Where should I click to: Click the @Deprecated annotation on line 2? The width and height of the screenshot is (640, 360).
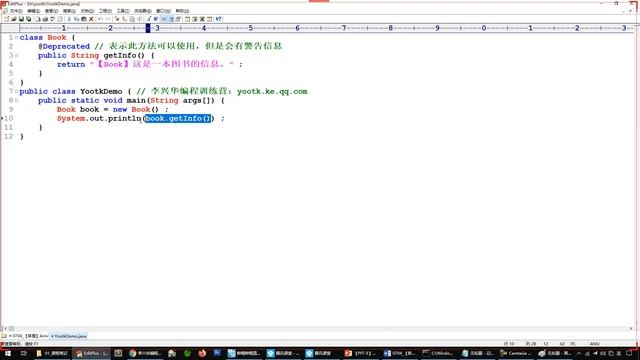[64, 47]
